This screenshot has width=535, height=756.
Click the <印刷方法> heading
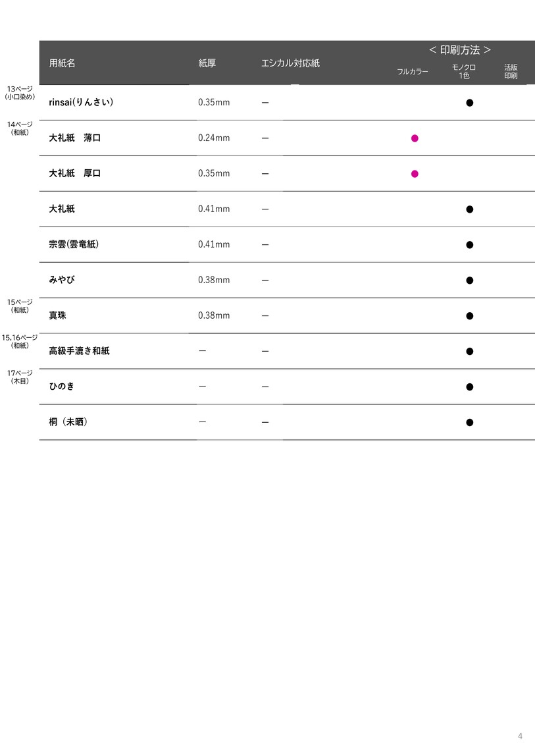(460, 50)
